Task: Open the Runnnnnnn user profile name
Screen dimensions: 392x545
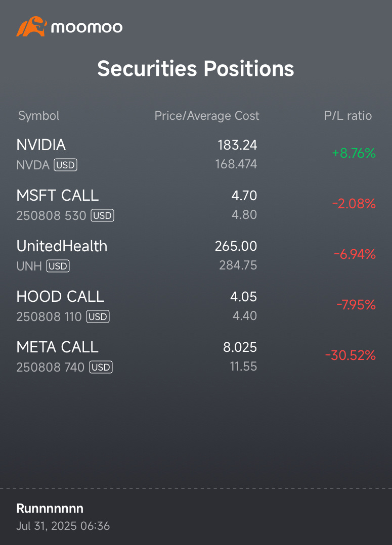Action: 50,509
